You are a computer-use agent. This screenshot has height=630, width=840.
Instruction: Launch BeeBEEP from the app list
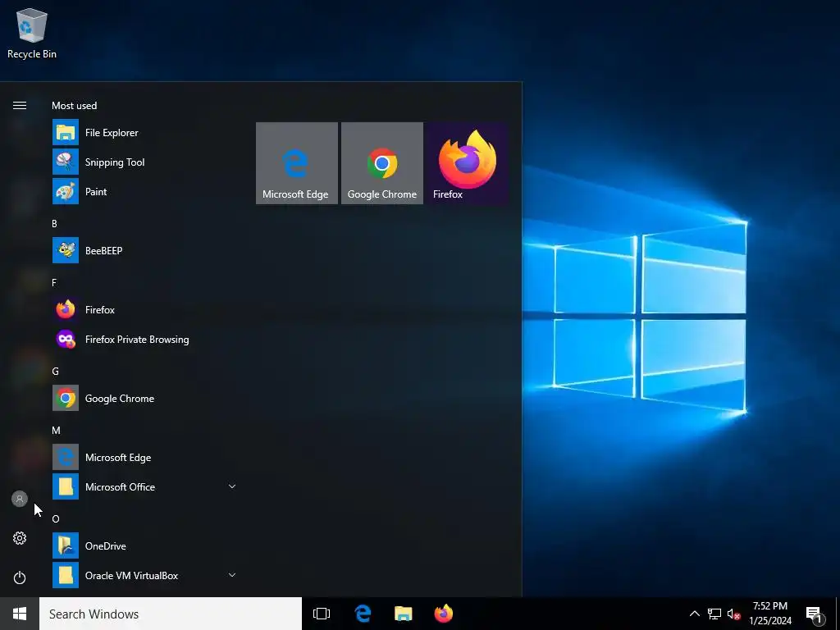(x=145, y=250)
